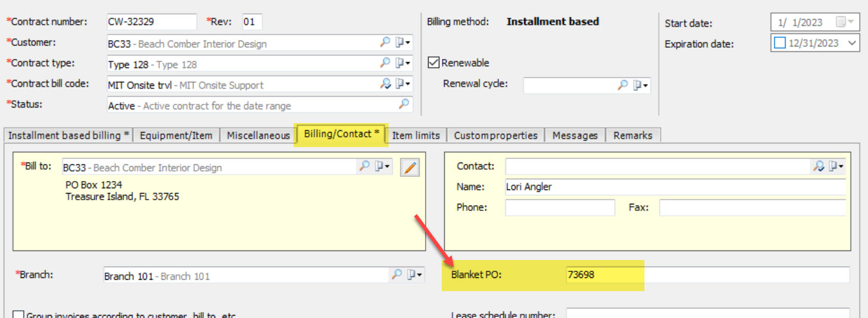Select address line PO Box 1234
Image resolution: width=868 pixels, height=318 pixels.
[94, 185]
